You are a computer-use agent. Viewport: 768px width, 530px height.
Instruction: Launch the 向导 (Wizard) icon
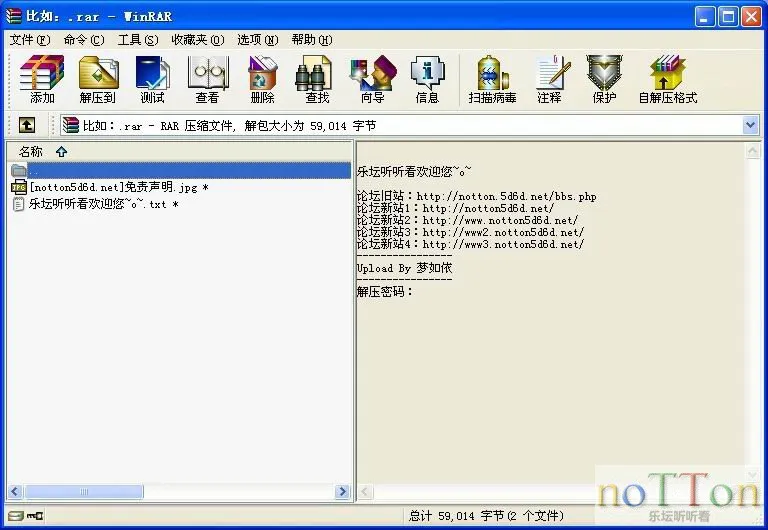(372, 79)
